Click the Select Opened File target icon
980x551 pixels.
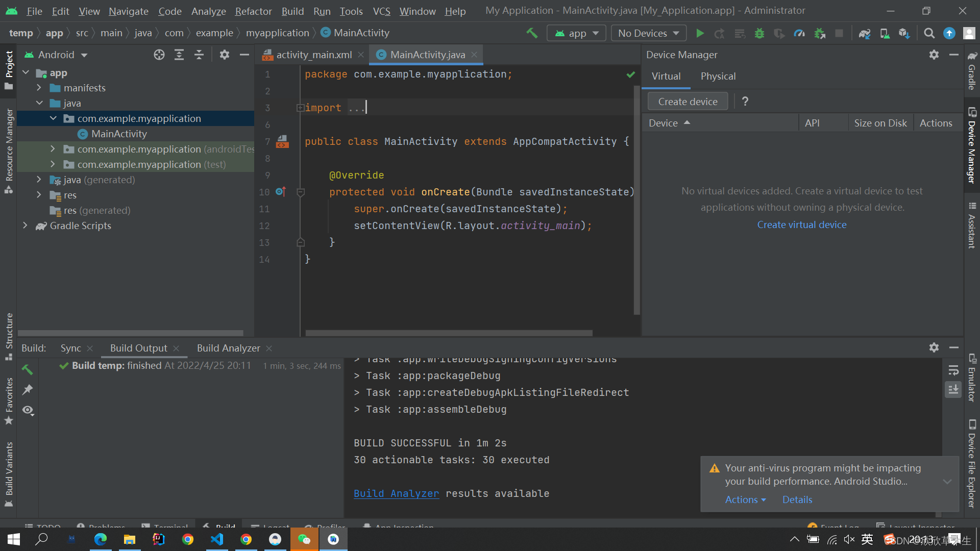[159, 55]
